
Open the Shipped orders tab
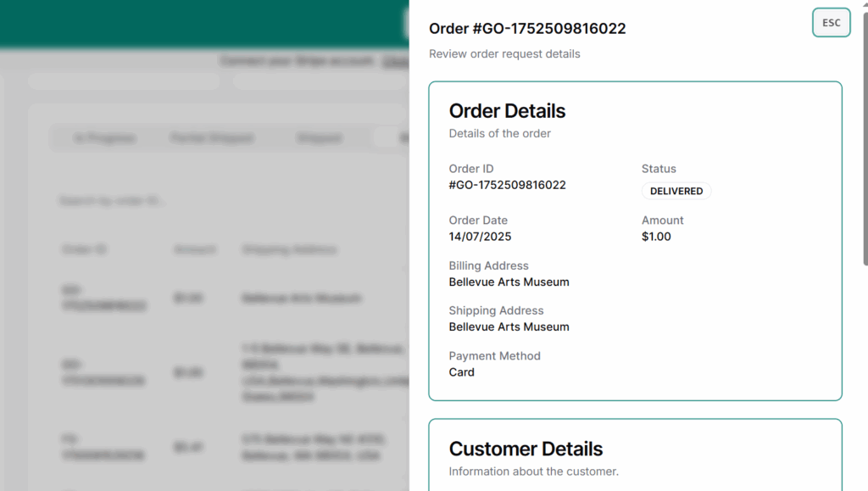click(319, 138)
